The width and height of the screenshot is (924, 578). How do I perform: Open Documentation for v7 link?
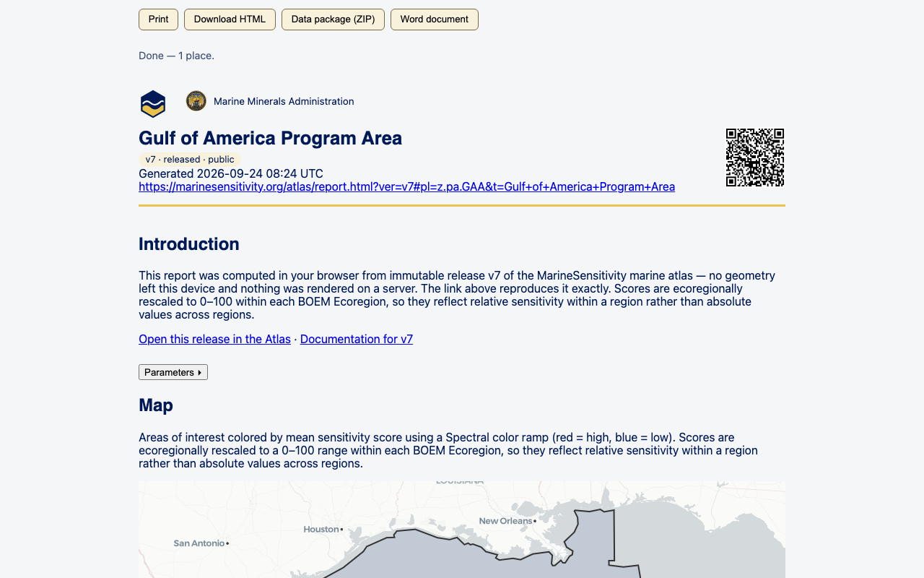pyautogui.click(x=357, y=340)
